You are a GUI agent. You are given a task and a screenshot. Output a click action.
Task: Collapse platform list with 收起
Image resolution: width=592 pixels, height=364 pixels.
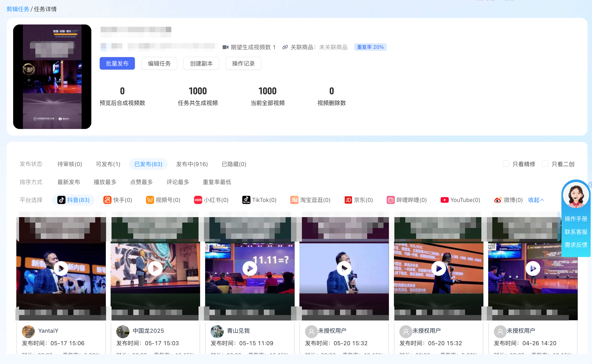tap(536, 200)
